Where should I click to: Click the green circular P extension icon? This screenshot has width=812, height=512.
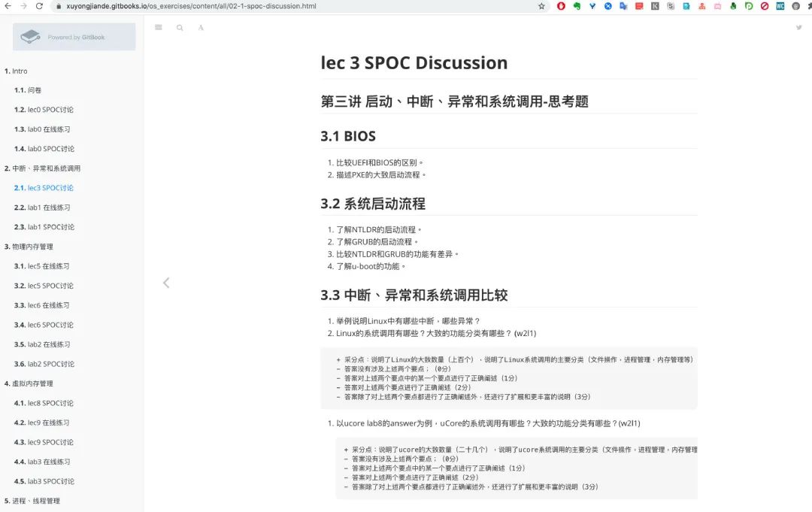click(749, 6)
